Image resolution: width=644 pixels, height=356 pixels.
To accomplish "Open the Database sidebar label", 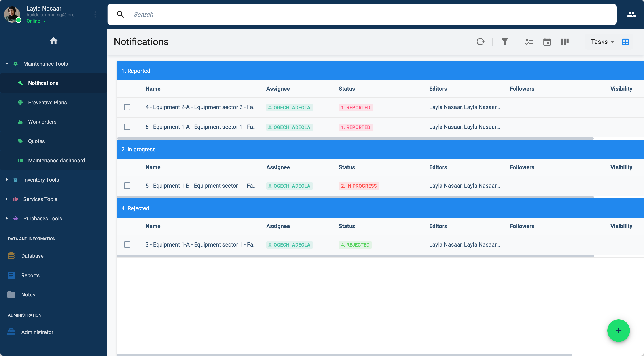I will [32, 256].
